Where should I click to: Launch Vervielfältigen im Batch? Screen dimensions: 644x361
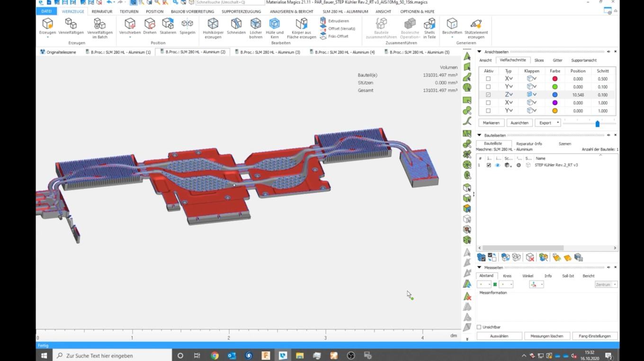point(99,28)
